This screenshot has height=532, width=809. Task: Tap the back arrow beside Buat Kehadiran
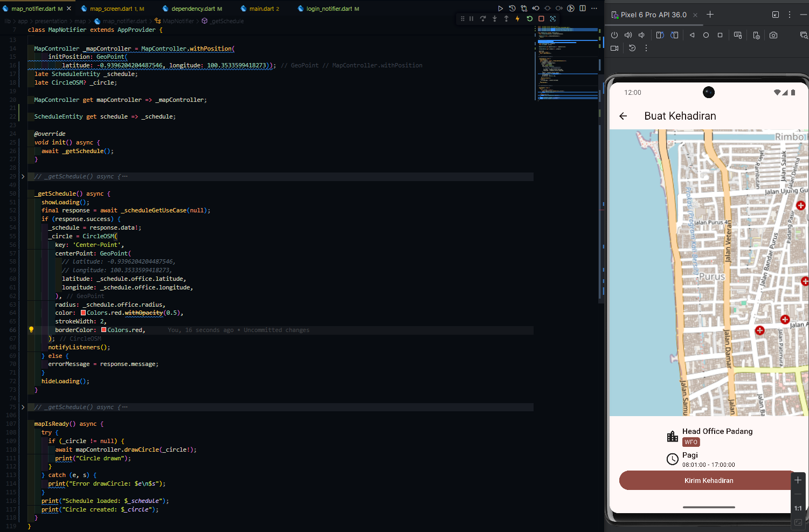(624, 116)
